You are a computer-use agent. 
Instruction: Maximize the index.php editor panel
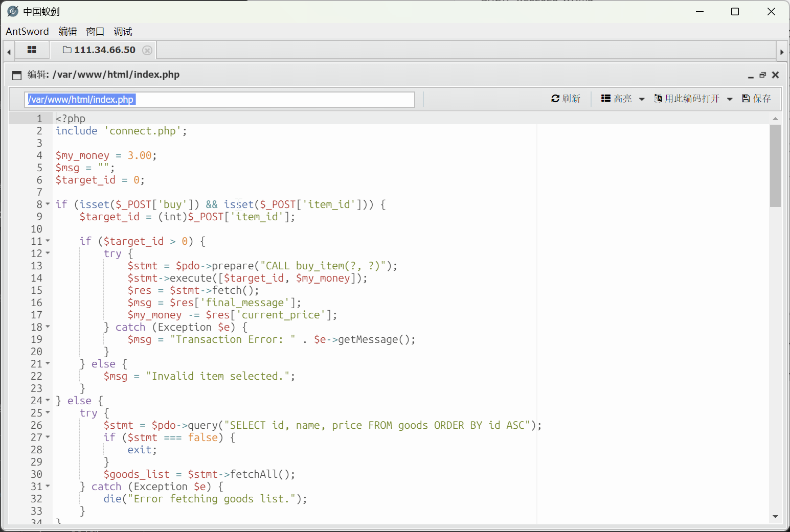(762, 75)
